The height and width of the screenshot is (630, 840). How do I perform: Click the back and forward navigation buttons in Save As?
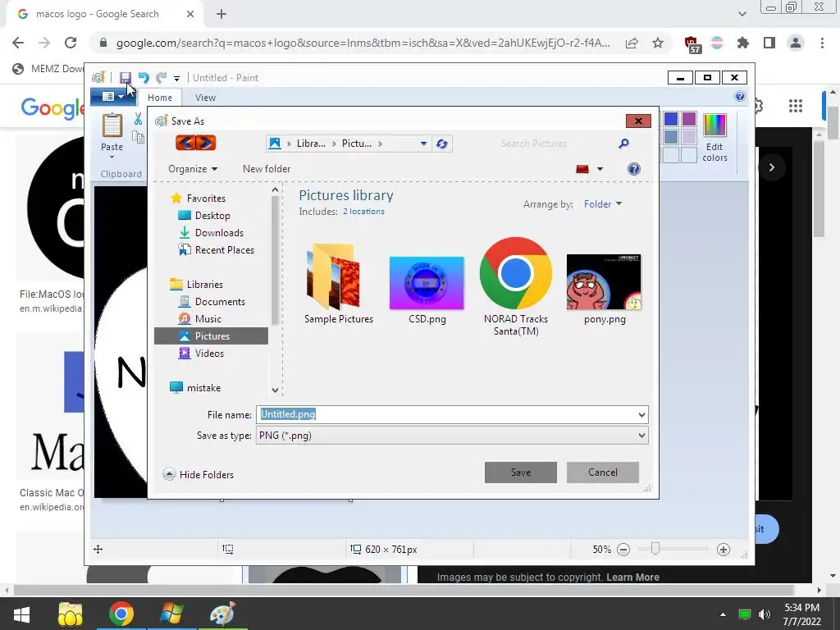pyautogui.click(x=195, y=143)
